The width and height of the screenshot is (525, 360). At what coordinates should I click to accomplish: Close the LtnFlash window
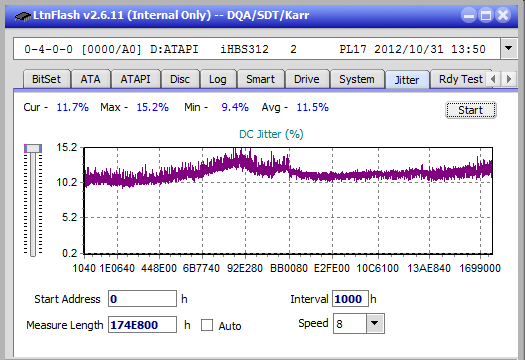503,15
